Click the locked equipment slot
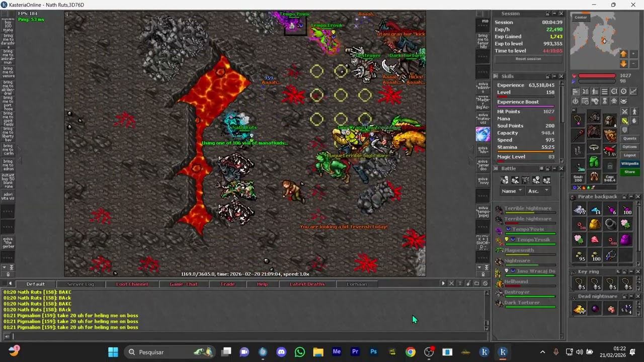Screen dimensions: 644x362 pyautogui.click(x=610, y=165)
